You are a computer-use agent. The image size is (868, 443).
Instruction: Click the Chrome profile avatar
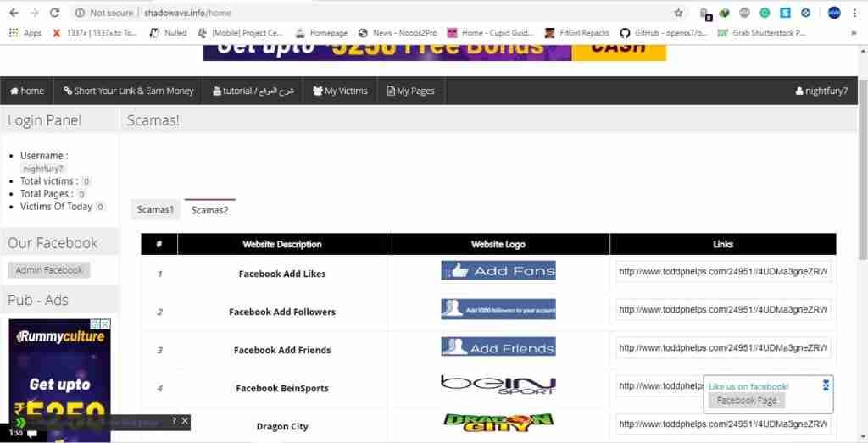tap(834, 13)
